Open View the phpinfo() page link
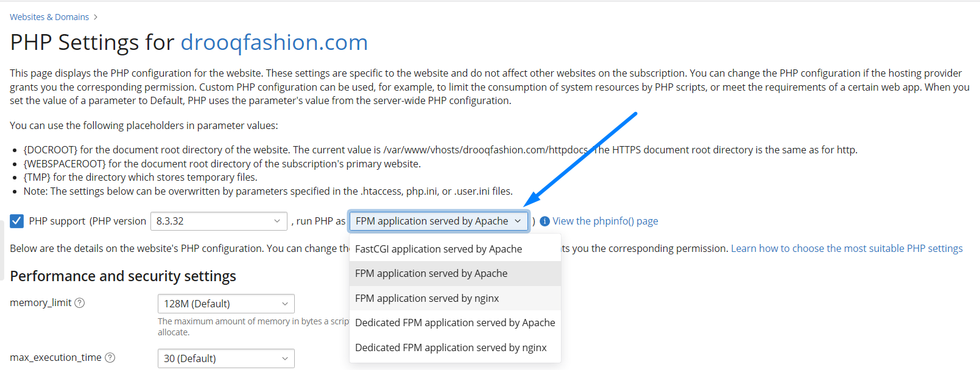980x370 pixels. click(605, 221)
